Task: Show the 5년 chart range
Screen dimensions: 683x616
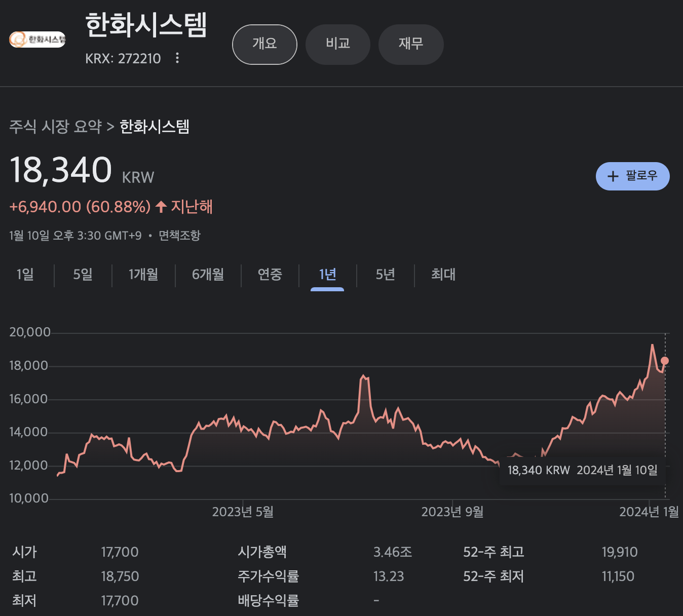Action: [386, 275]
